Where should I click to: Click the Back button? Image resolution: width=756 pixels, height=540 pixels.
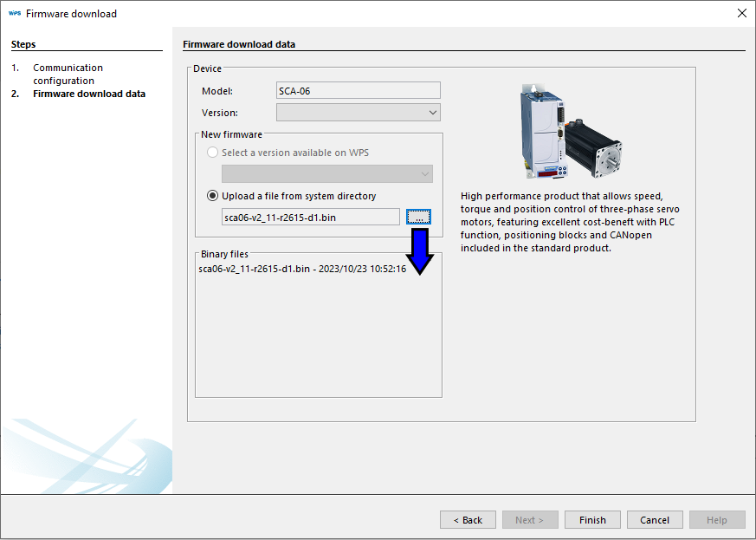468,520
